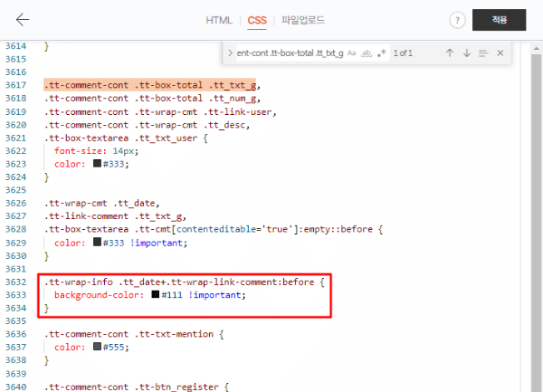
Task: Click line number 3617
Action: [16, 85]
